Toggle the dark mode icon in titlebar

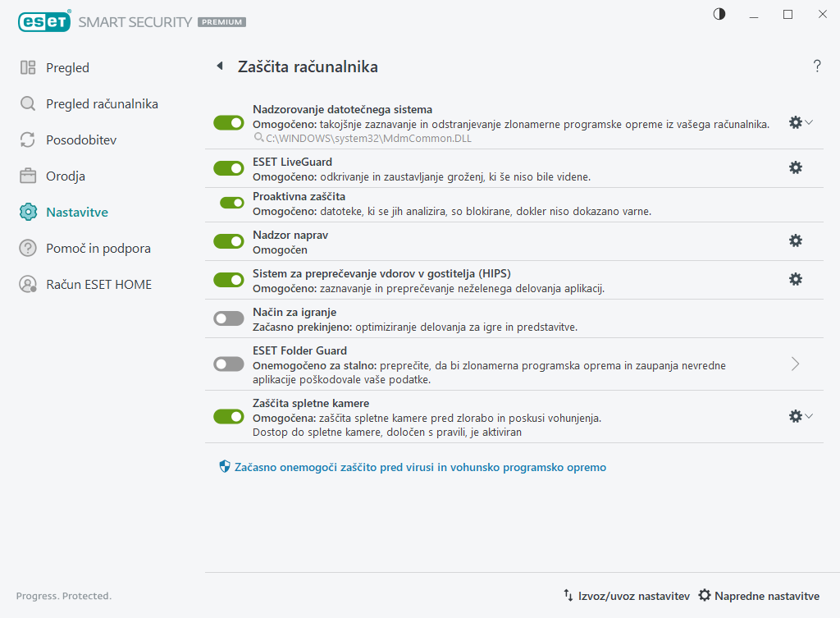[x=719, y=14]
